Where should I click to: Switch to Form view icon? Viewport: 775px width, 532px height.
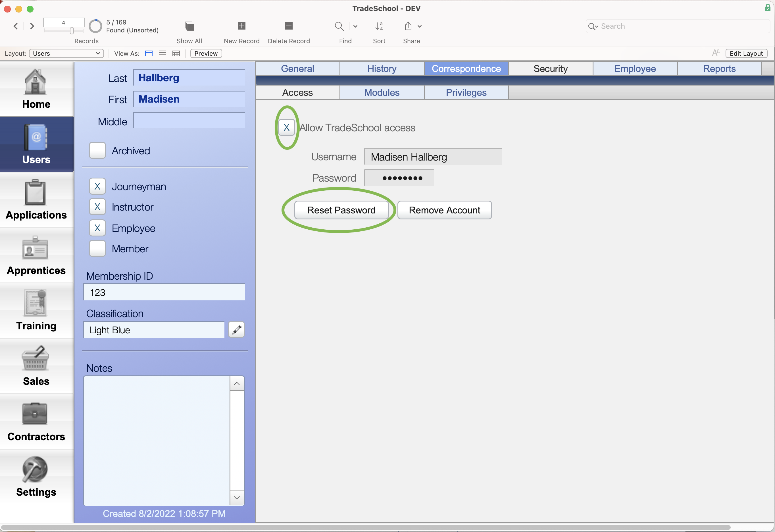149,53
